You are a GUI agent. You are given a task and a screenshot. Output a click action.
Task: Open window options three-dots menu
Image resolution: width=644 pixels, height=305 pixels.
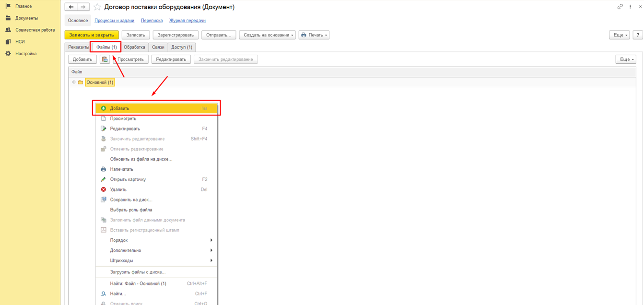tap(631, 7)
